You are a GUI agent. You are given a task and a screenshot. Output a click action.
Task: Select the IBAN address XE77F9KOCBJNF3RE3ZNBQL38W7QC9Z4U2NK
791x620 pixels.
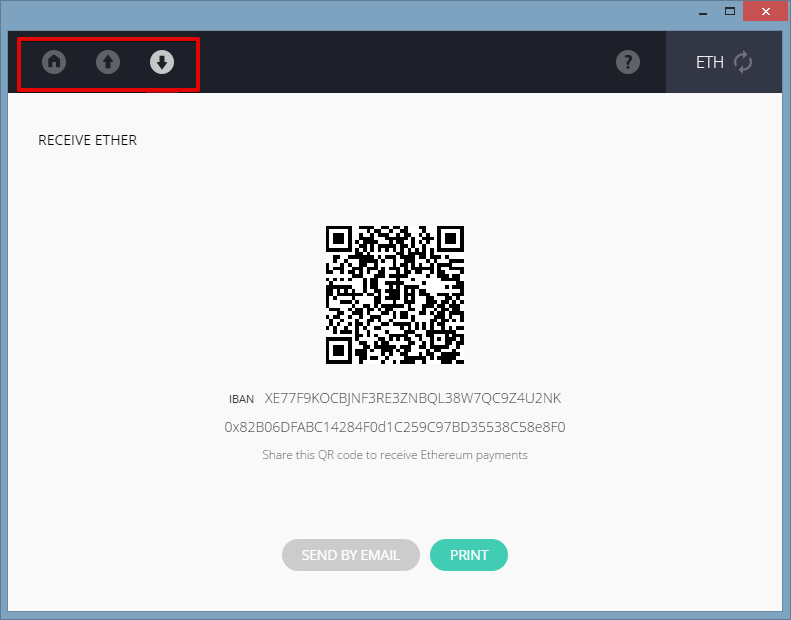point(413,398)
